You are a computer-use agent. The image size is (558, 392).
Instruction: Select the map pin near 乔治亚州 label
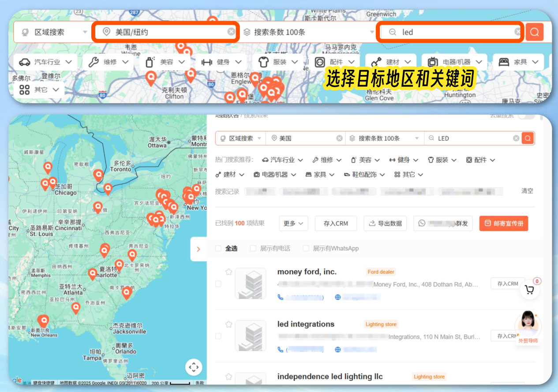pyautogui.click(x=76, y=307)
